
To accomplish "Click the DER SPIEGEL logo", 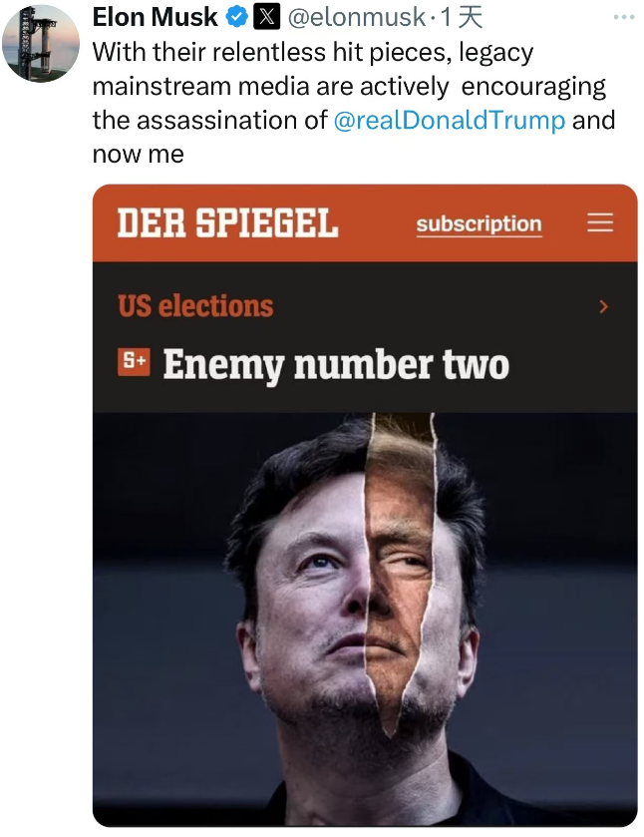I will [x=227, y=222].
